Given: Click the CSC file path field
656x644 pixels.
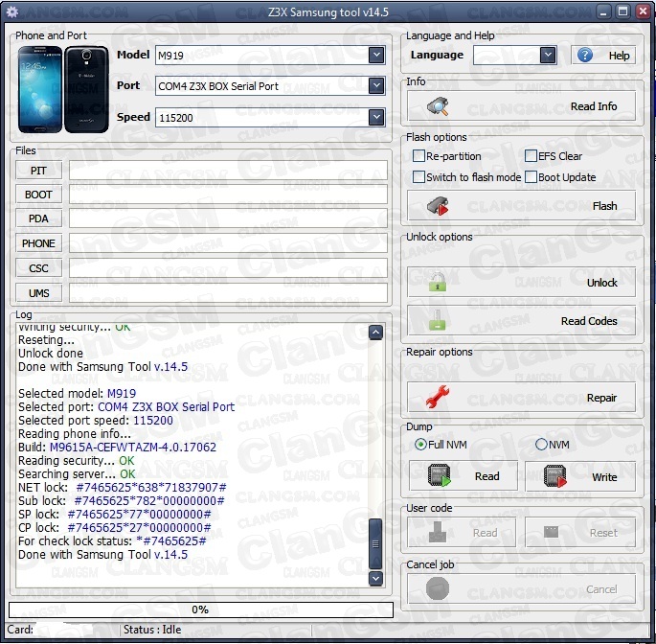Looking at the screenshot, I should [228, 268].
